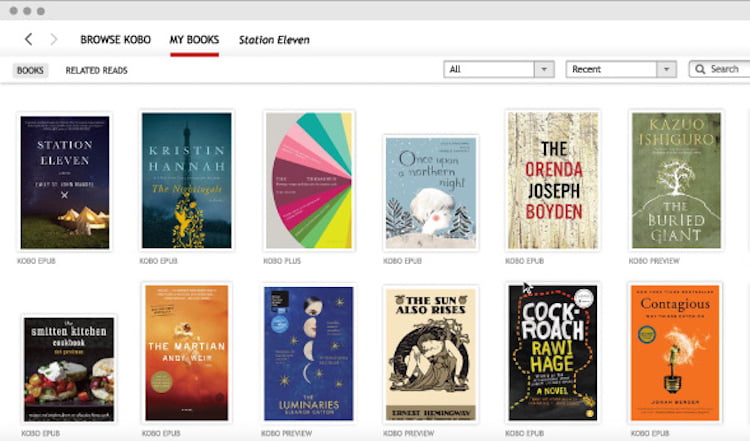This screenshot has height=441, width=750.
Task: Click KOBO EPUB label under Station Eleven
Action: [36, 261]
